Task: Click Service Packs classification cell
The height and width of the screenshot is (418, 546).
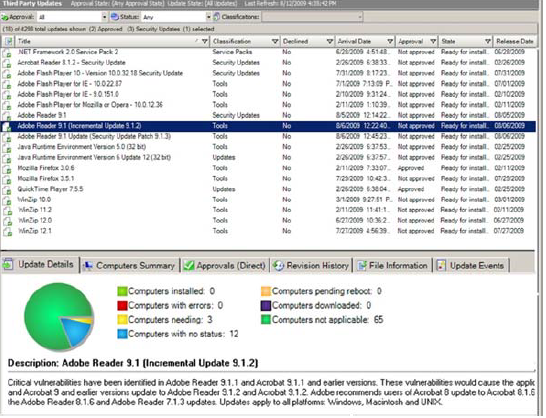Action: (x=232, y=52)
